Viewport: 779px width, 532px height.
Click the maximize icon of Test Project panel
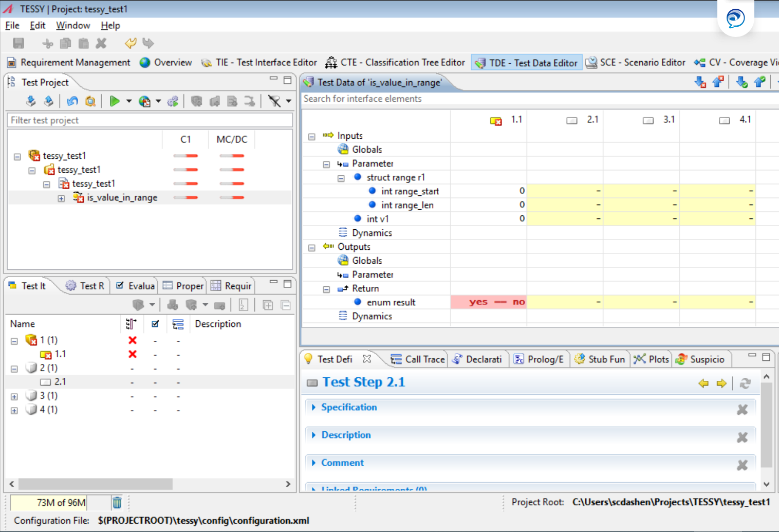(x=287, y=80)
